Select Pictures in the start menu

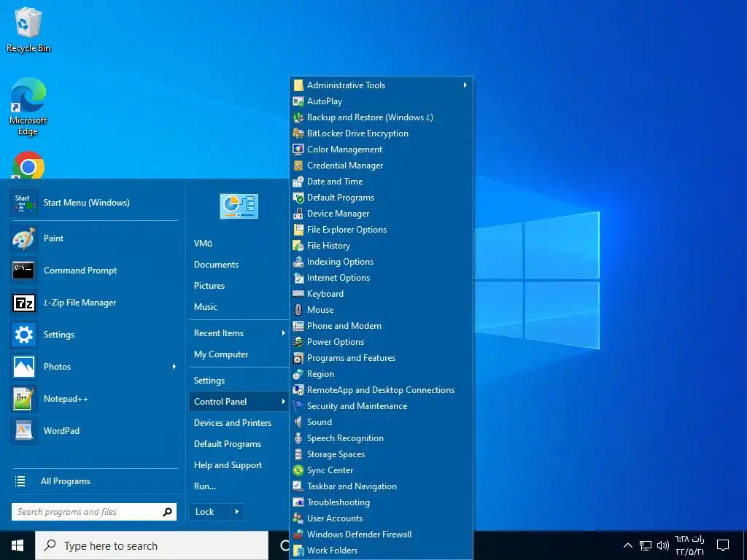coord(209,286)
